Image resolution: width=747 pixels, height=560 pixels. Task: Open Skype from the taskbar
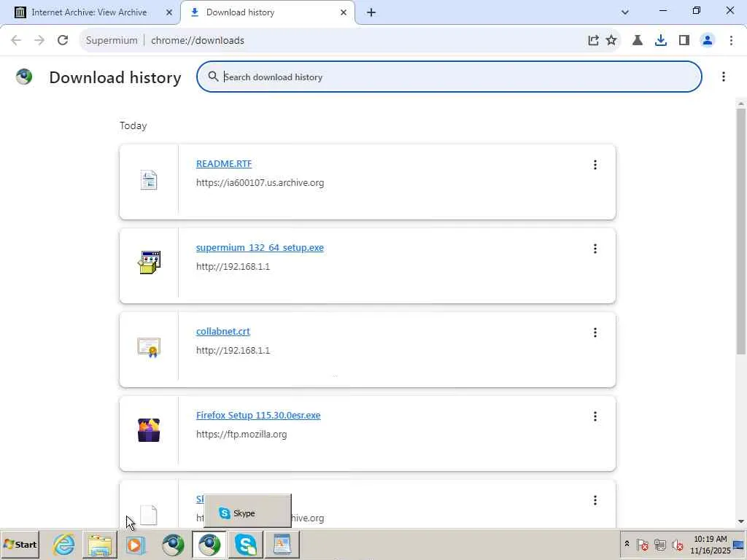245,544
